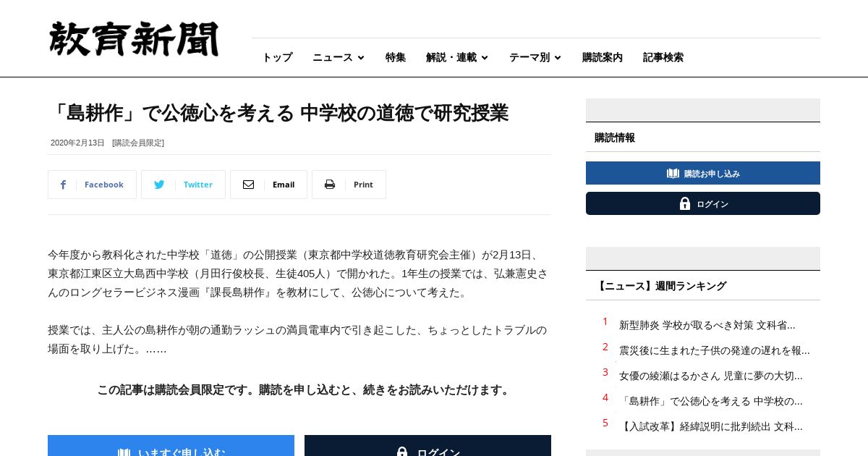Open the トップ menu item
Screen dimensions: 868x456
[277, 57]
